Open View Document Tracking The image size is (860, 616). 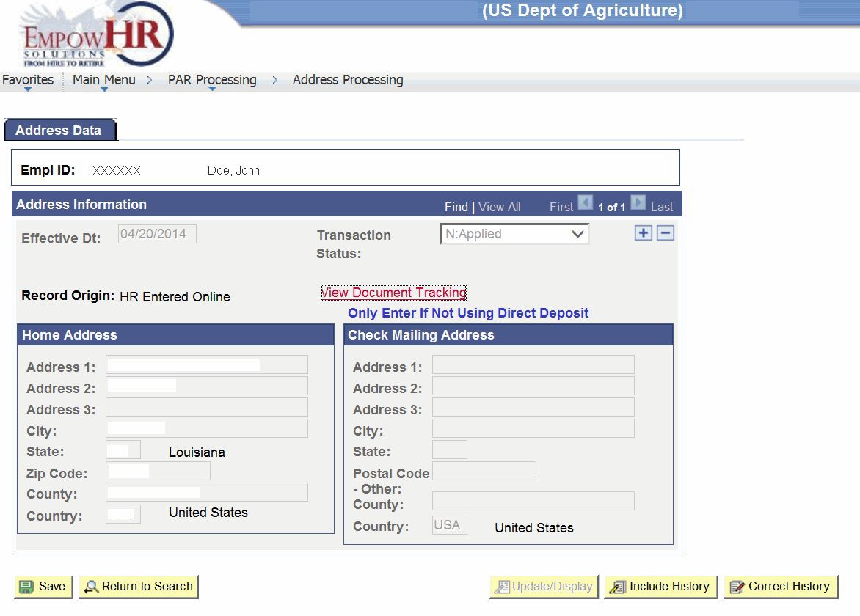click(393, 292)
